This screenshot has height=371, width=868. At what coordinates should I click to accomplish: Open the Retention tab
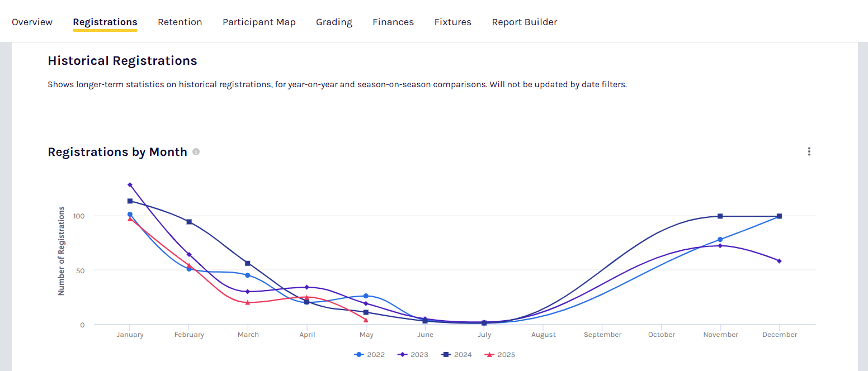tap(180, 22)
